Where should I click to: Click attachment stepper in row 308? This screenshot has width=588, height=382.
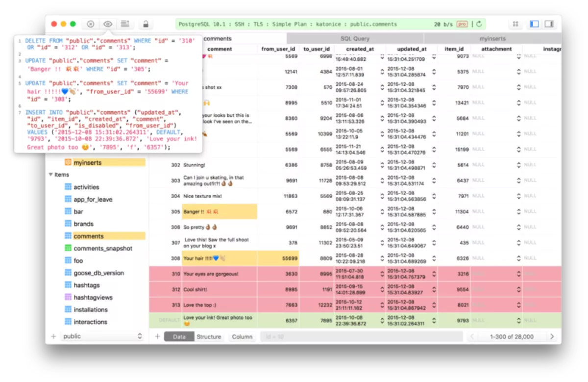pos(518,258)
